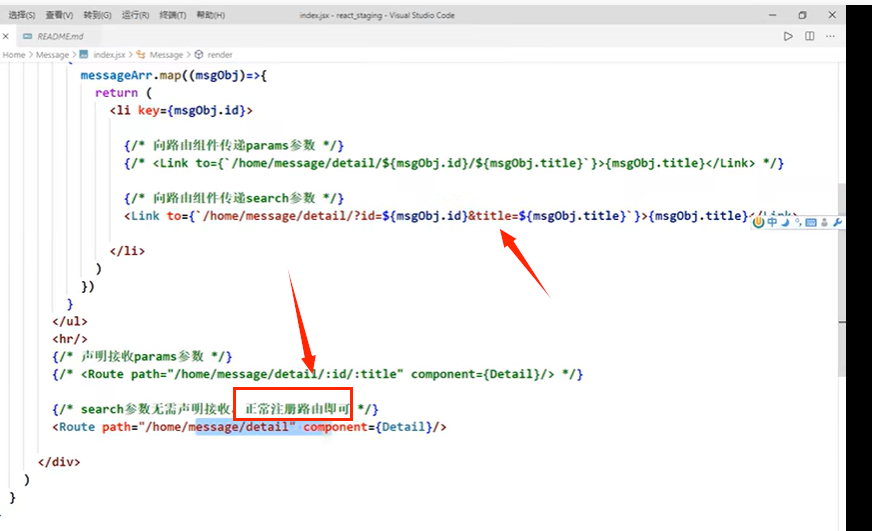Open the 查看(V) menu
The width and height of the screenshot is (872, 531).
click(x=59, y=15)
